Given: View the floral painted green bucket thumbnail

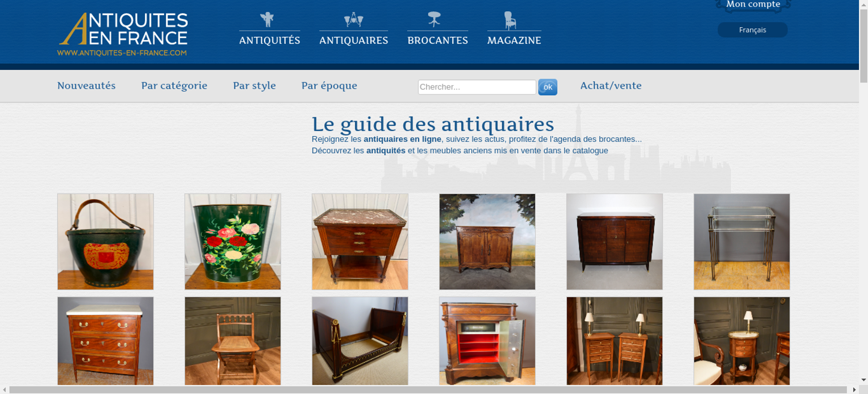Looking at the screenshot, I should click(x=233, y=242).
